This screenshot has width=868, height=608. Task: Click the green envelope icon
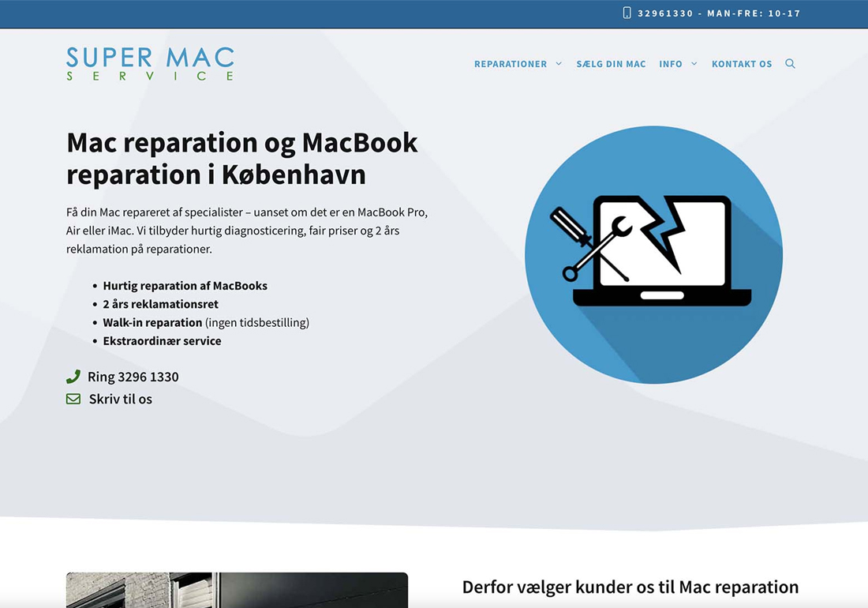coord(73,399)
